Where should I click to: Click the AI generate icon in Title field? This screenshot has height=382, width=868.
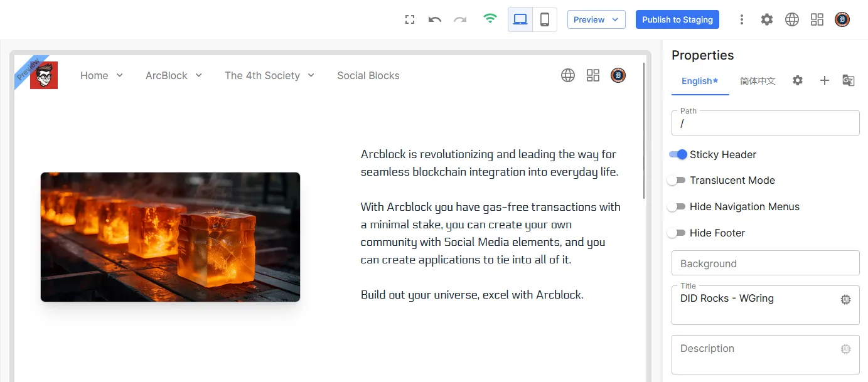(x=846, y=299)
